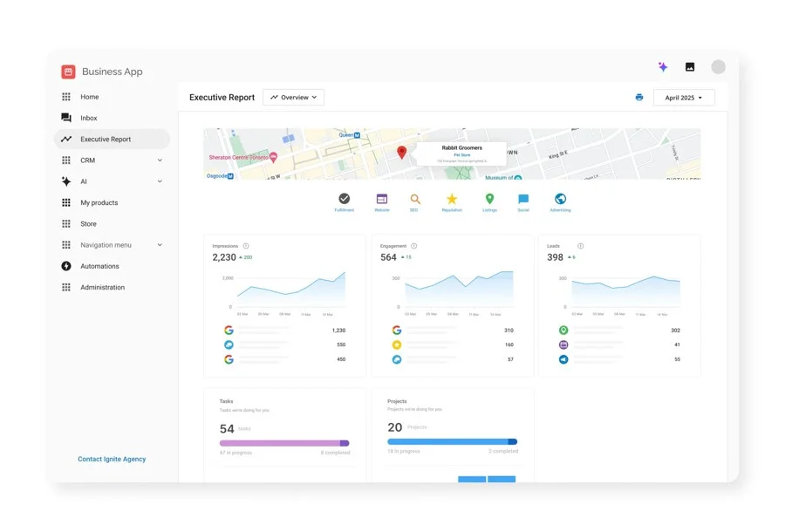Screen dimensions: 785x532
Task: Click the image icon in top bar
Action: pos(690,66)
